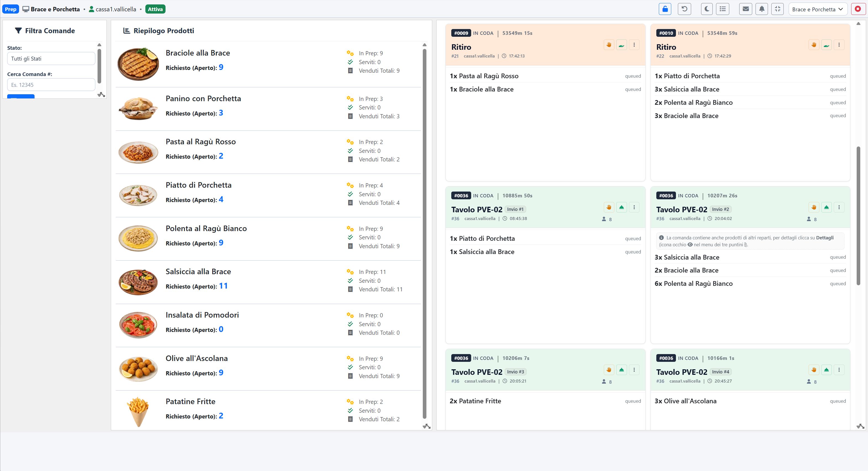Click the blue unlock padlock icon

point(665,9)
